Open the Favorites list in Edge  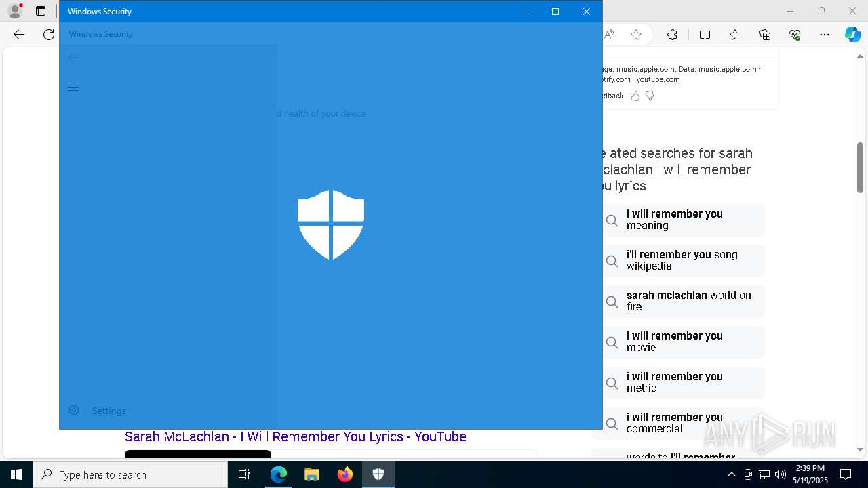[x=735, y=35]
